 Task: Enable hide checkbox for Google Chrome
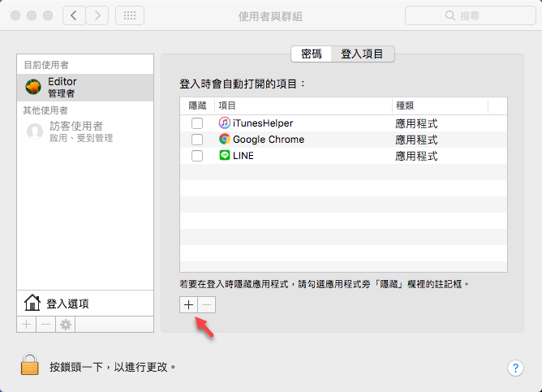click(197, 140)
